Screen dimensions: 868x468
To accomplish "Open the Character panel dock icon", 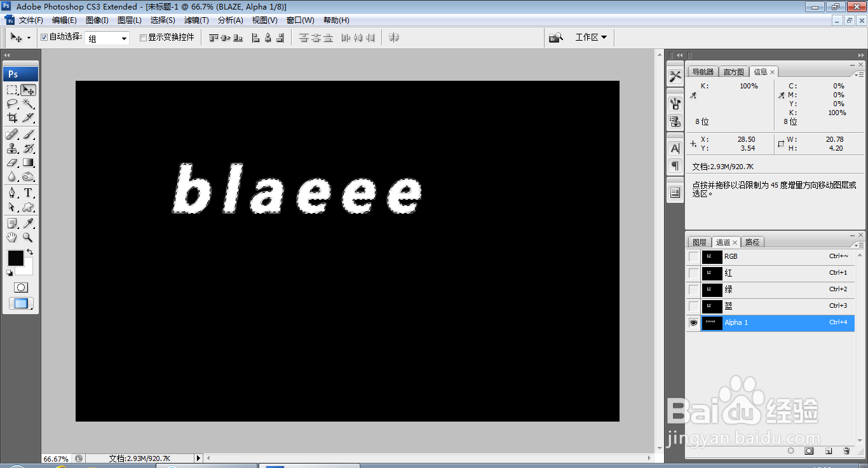I will (x=675, y=148).
